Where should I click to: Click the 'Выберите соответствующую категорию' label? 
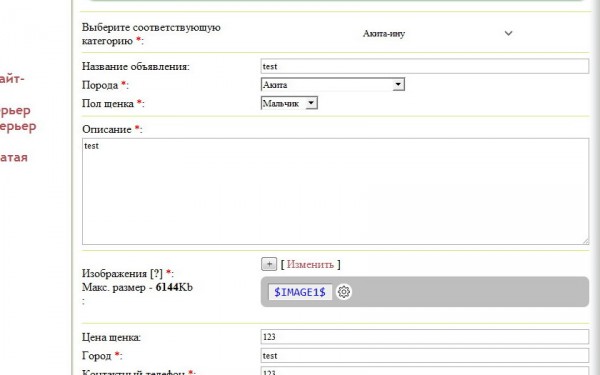point(151,34)
